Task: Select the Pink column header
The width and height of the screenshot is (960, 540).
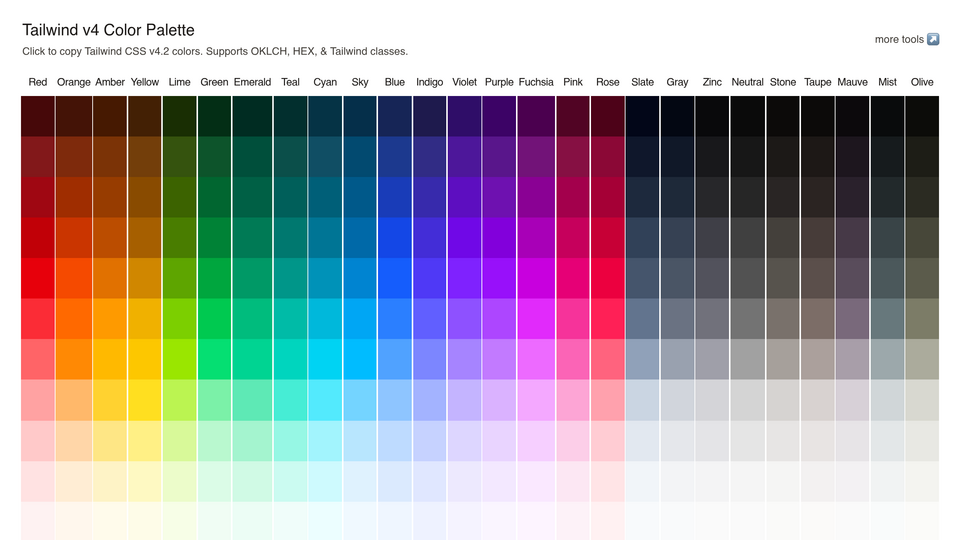Action: click(x=573, y=82)
